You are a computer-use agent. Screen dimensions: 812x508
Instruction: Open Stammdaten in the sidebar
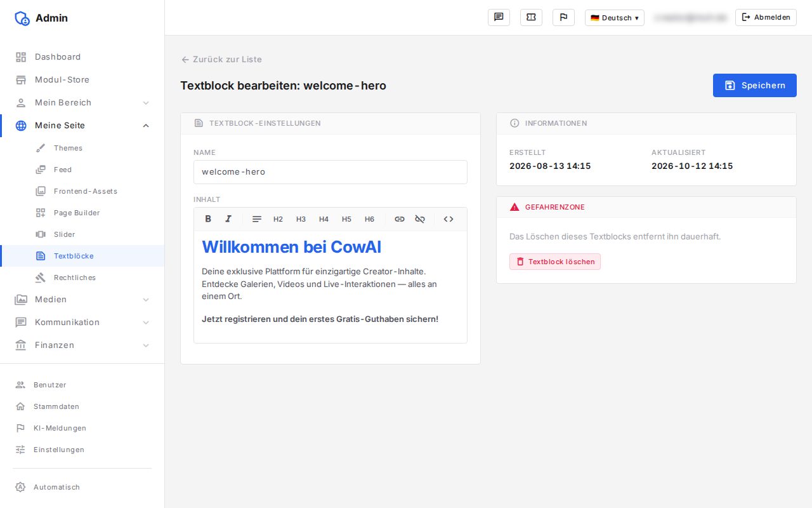(82, 406)
